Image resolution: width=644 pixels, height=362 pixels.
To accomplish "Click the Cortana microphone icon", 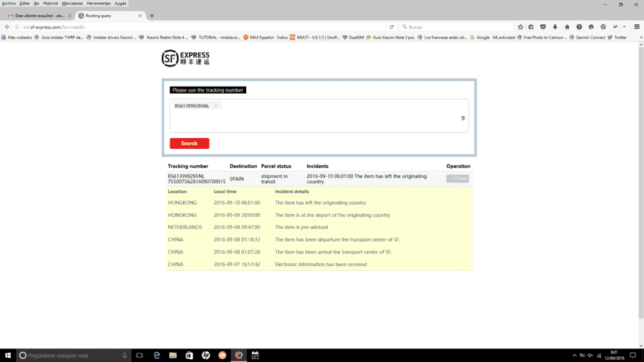I will coord(125,356).
